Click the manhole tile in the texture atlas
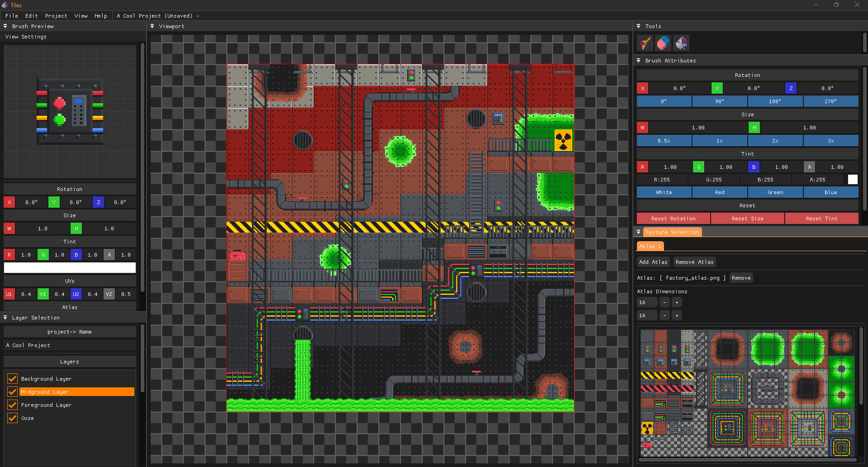 (768, 388)
